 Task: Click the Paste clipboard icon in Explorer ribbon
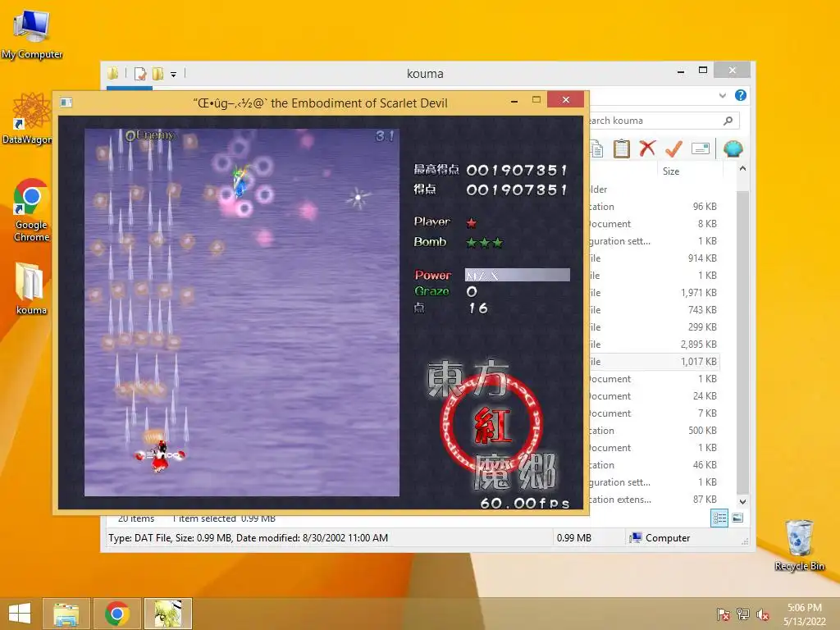622,148
